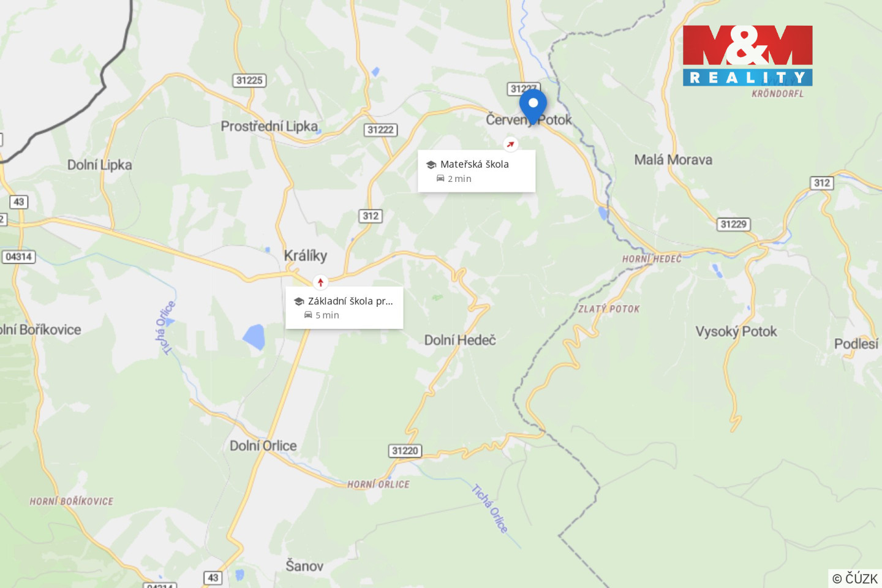Viewport: 882px width, 588px height.
Task: Open the Mateřská škola info card
Action: pyautogui.click(x=477, y=171)
